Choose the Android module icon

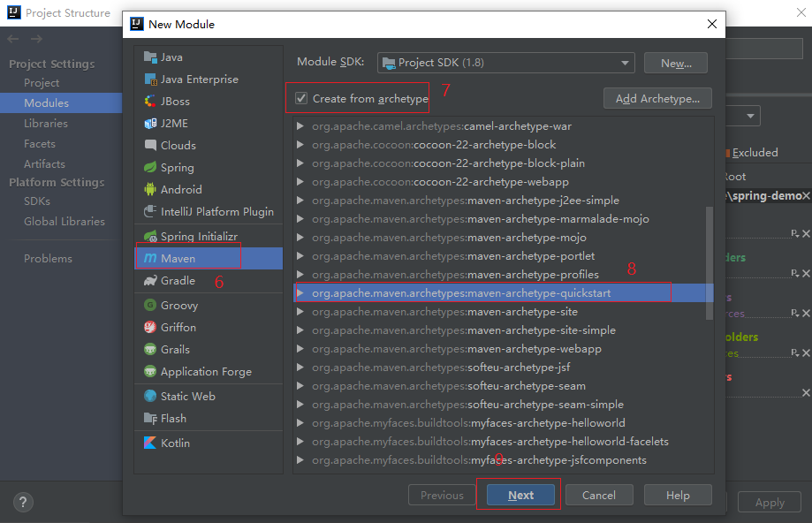[149, 190]
